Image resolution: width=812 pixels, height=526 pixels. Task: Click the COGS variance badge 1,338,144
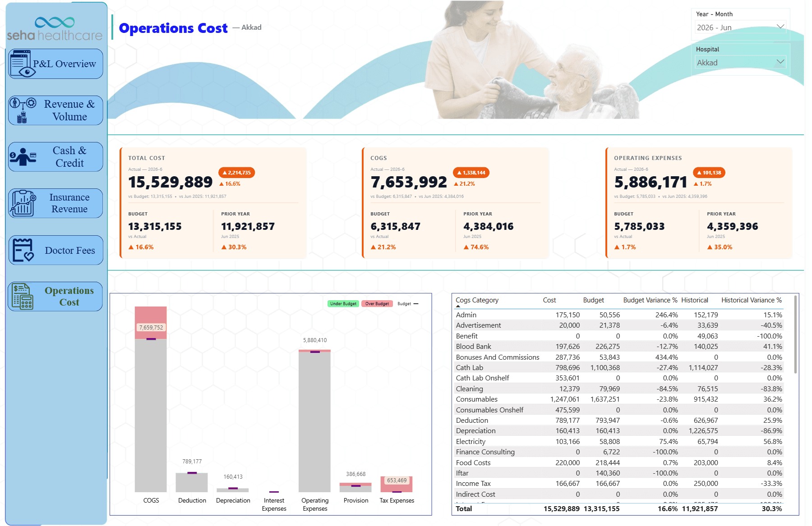click(471, 173)
